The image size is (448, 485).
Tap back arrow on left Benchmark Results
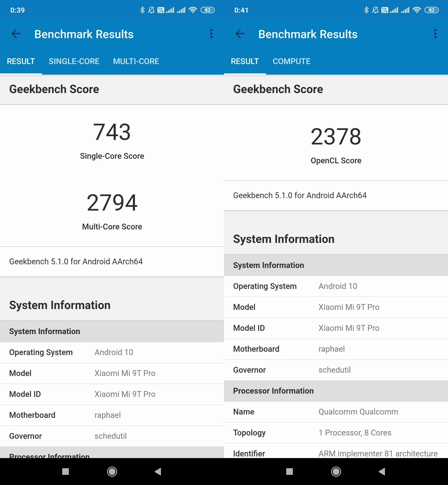pyautogui.click(x=16, y=34)
